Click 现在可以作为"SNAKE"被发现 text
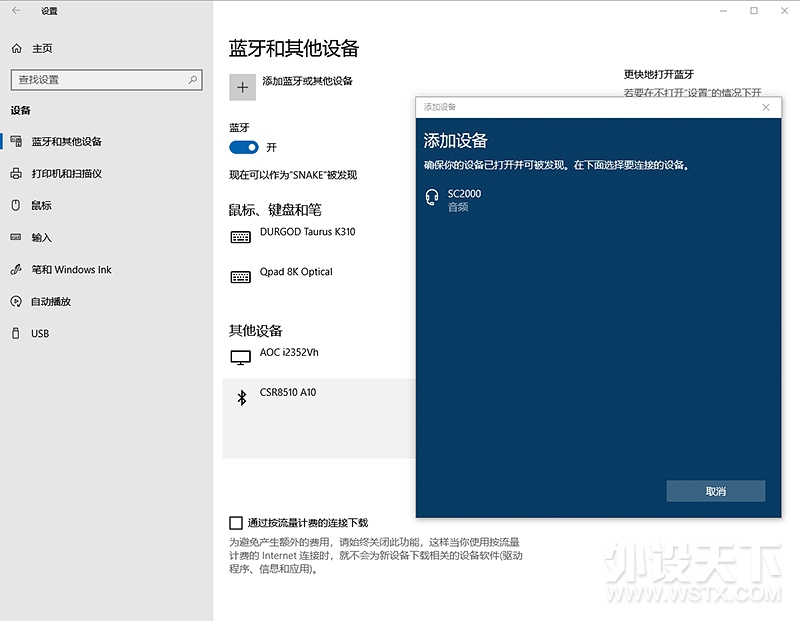The image size is (800, 621). coord(293,175)
